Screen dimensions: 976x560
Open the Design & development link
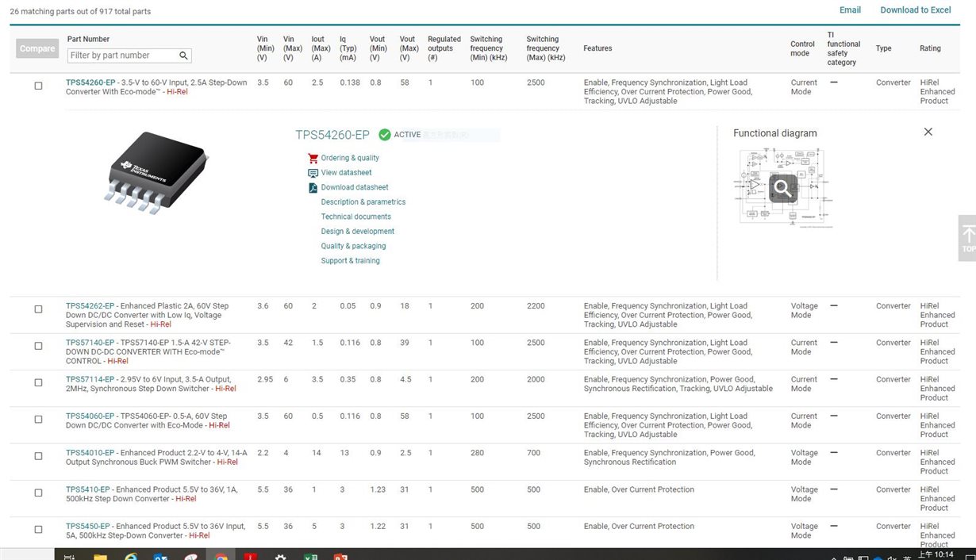pyautogui.click(x=358, y=232)
